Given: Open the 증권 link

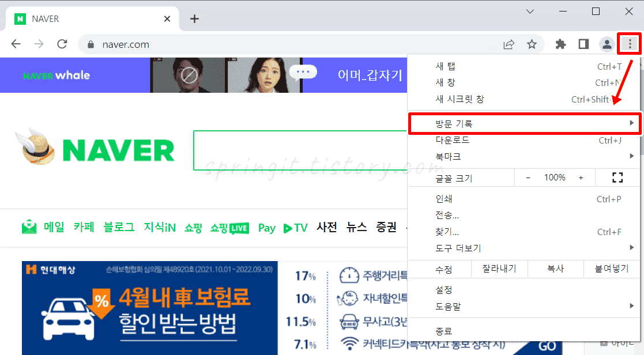Looking at the screenshot, I should pyautogui.click(x=386, y=227).
